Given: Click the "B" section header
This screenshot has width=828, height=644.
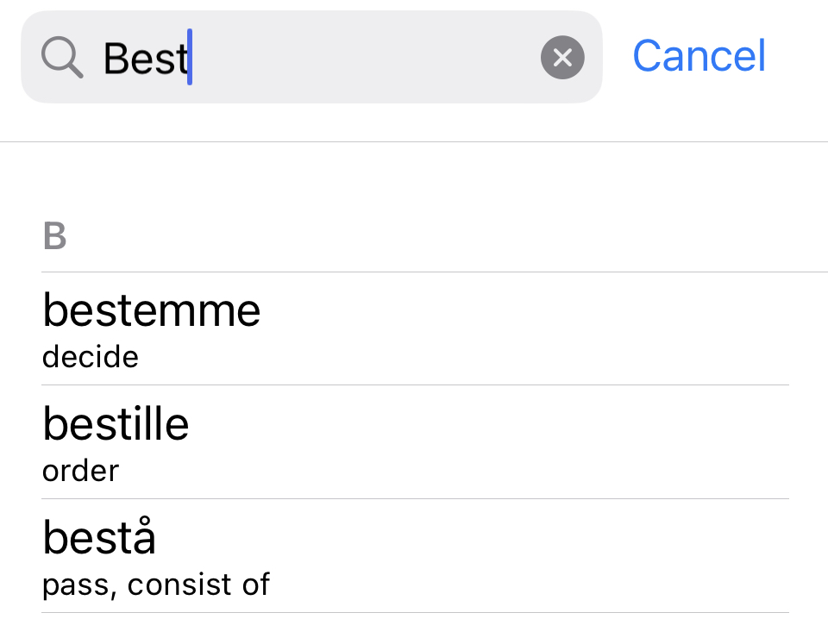Looking at the screenshot, I should tap(54, 236).
